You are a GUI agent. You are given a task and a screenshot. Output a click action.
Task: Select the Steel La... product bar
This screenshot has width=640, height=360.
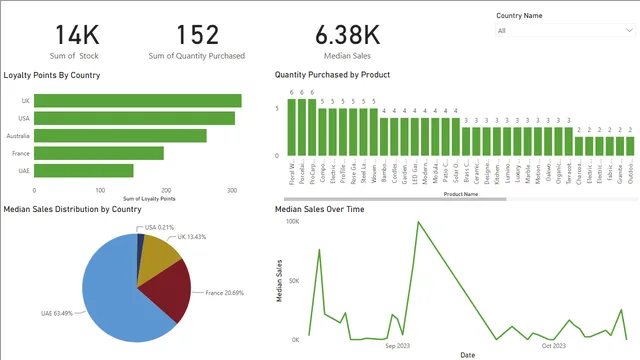pos(363,132)
